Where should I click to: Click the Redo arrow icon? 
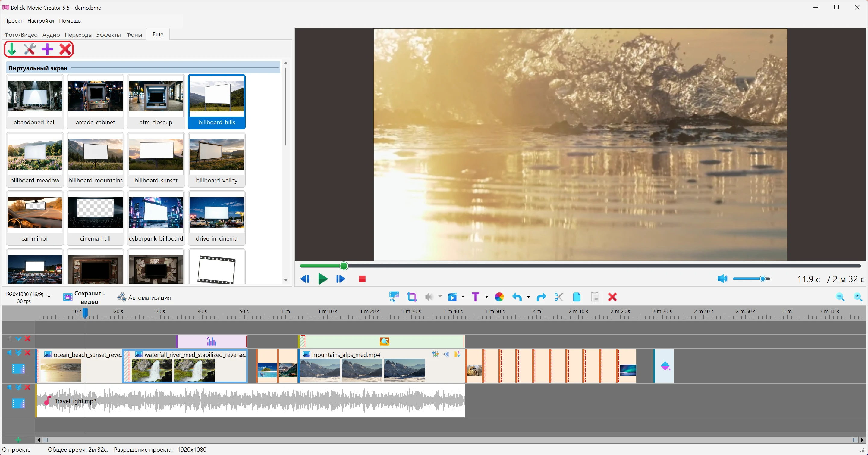pos(541,297)
